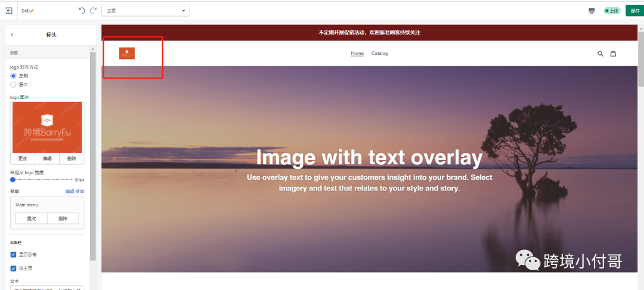This screenshot has width=644, height=290.
Task: Go back using the arrow beside 标头
Action: 12,35
